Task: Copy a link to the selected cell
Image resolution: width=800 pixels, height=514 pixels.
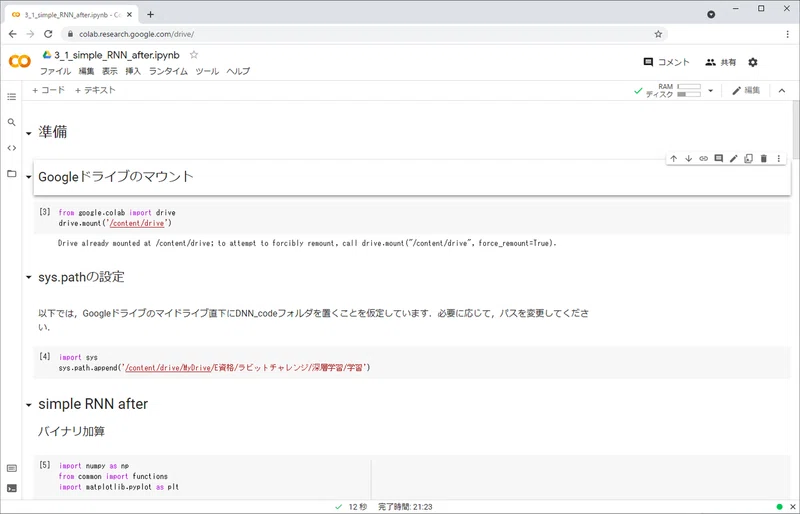Action: point(704,159)
